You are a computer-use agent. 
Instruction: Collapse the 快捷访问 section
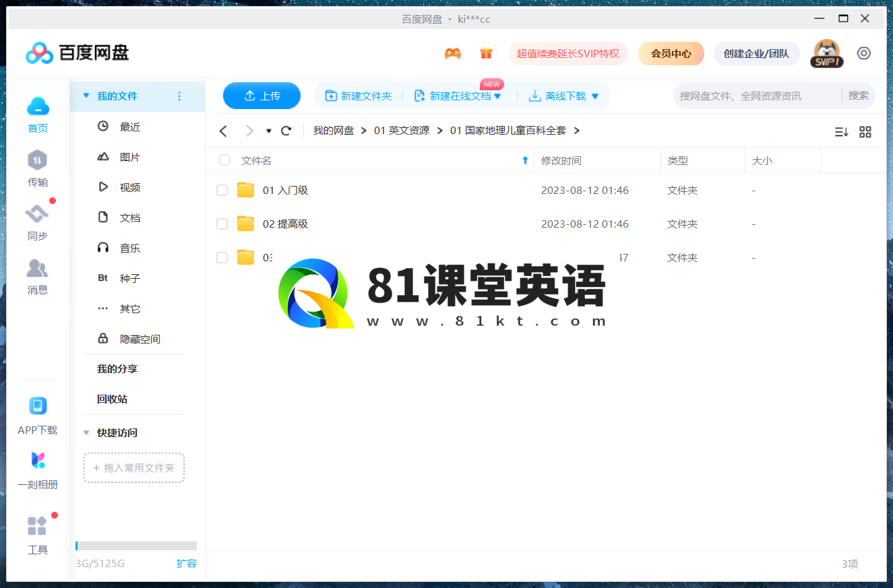pyautogui.click(x=86, y=433)
